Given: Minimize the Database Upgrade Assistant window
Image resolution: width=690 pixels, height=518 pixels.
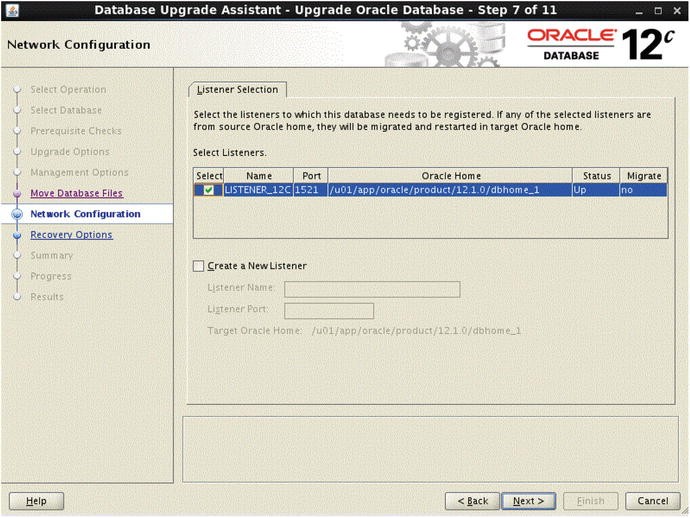Looking at the screenshot, I should (639, 11).
